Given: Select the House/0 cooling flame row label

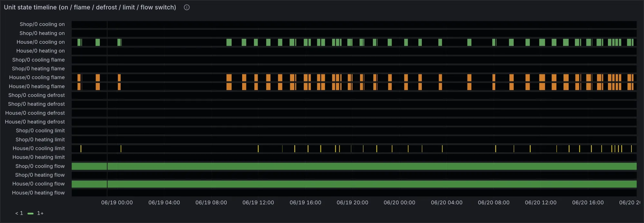Looking at the screenshot, I should (37, 77).
